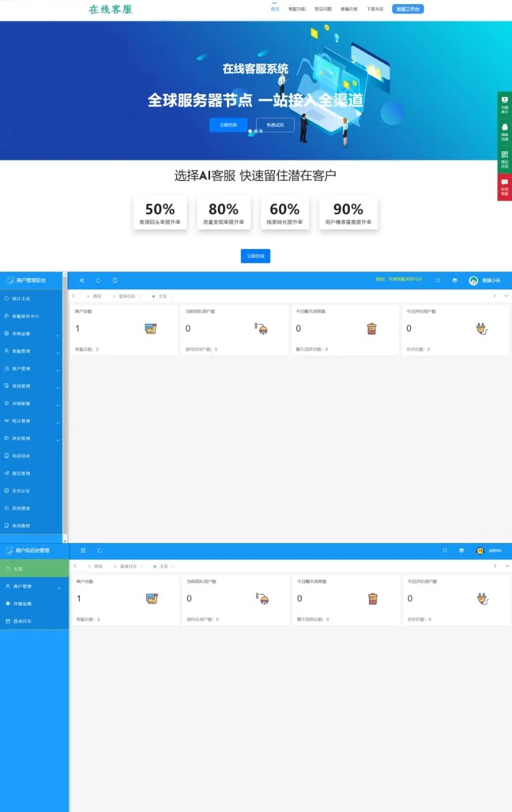Click the trash bin icon in 今日聊天消息数 card
This screenshot has height=812, width=512.
point(371,328)
